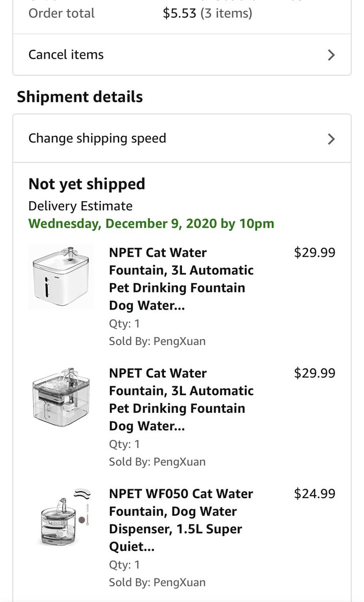Viewport: 364px width, 602px height.
Task: Tap the Cancel items chevron arrow
Action: (x=331, y=55)
